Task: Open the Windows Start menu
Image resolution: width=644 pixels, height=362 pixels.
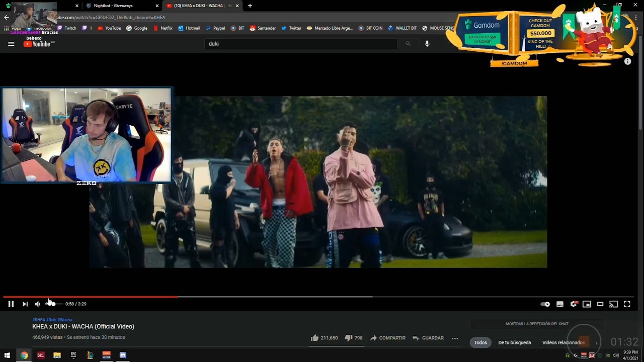Action: click(7, 355)
